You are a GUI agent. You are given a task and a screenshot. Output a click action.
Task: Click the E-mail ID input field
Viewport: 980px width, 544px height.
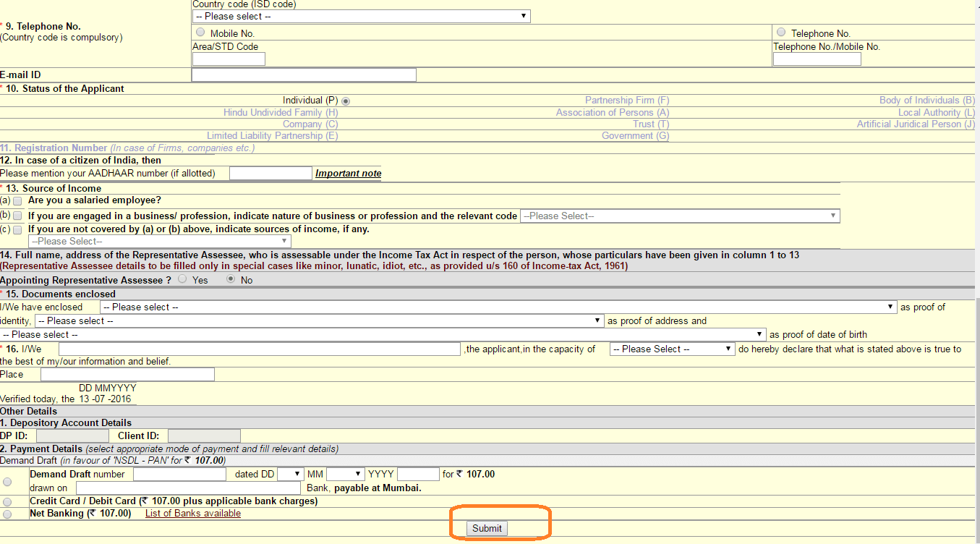coord(303,75)
